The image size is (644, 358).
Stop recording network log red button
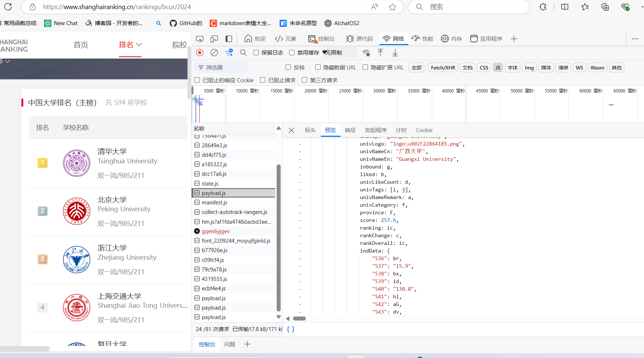pyautogui.click(x=199, y=53)
